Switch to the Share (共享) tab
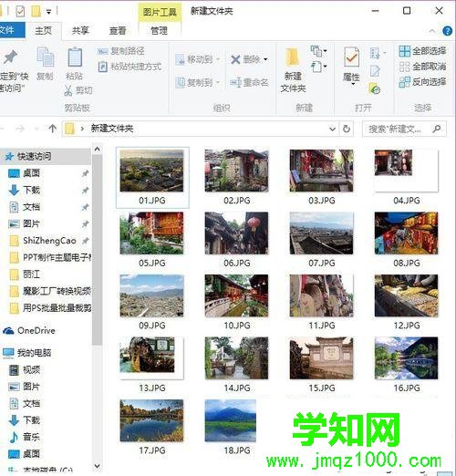 pos(80,30)
